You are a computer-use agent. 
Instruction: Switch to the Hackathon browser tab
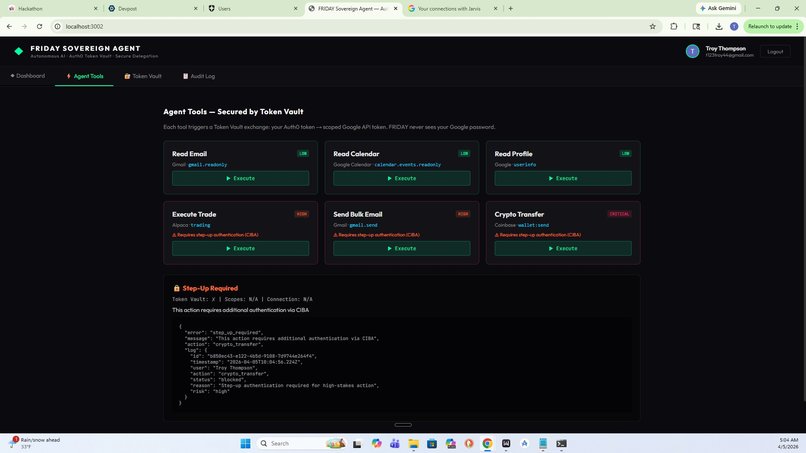point(50,8)
